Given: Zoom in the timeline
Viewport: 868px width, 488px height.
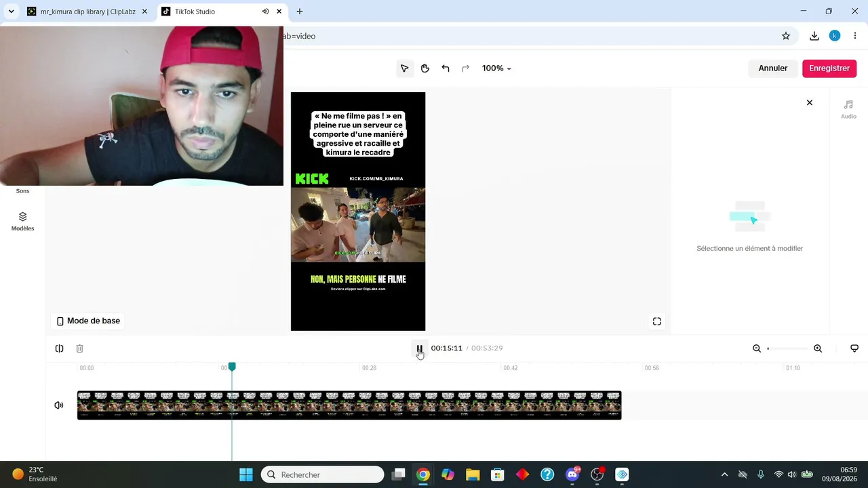Looking at the screenshot, I should (x=818, y=348).
